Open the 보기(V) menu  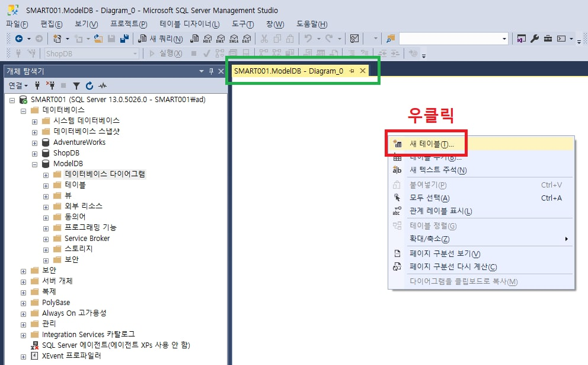[87, 24]
